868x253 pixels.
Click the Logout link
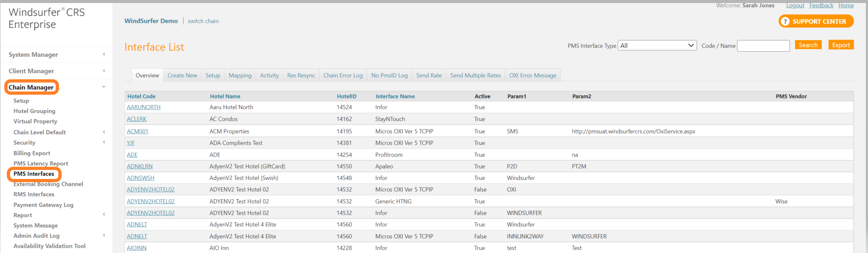click(x=795, y=6)
